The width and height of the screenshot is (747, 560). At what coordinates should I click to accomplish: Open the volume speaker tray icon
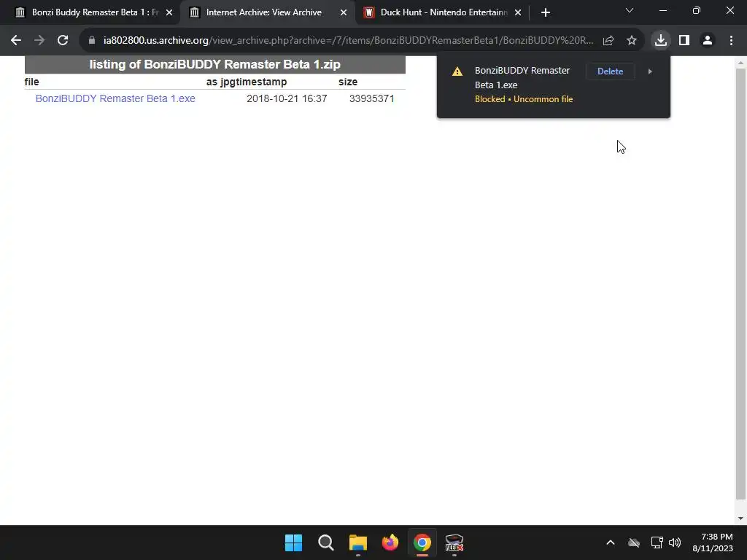[675, 542]
